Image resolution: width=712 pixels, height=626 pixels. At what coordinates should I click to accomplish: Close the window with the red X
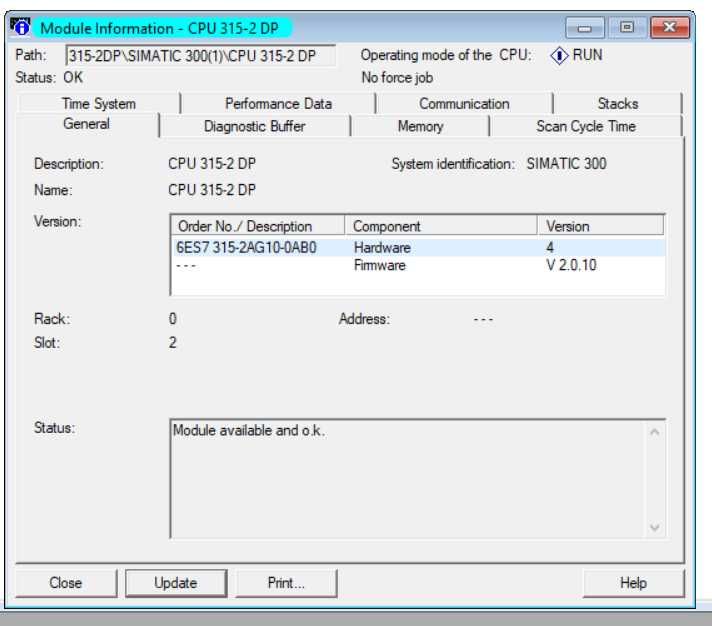[670, 28]
